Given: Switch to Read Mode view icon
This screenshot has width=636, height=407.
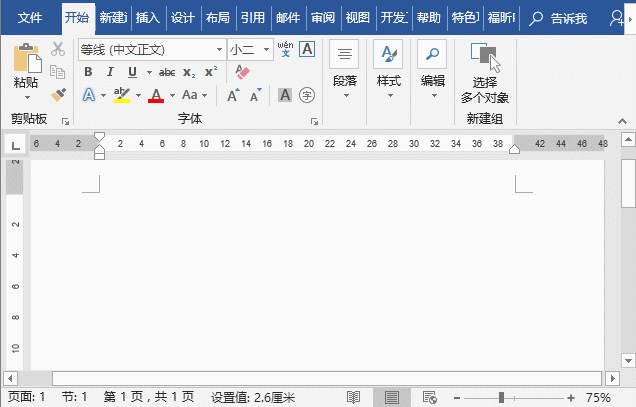Looking at the screenshot, I should point(353,397).
